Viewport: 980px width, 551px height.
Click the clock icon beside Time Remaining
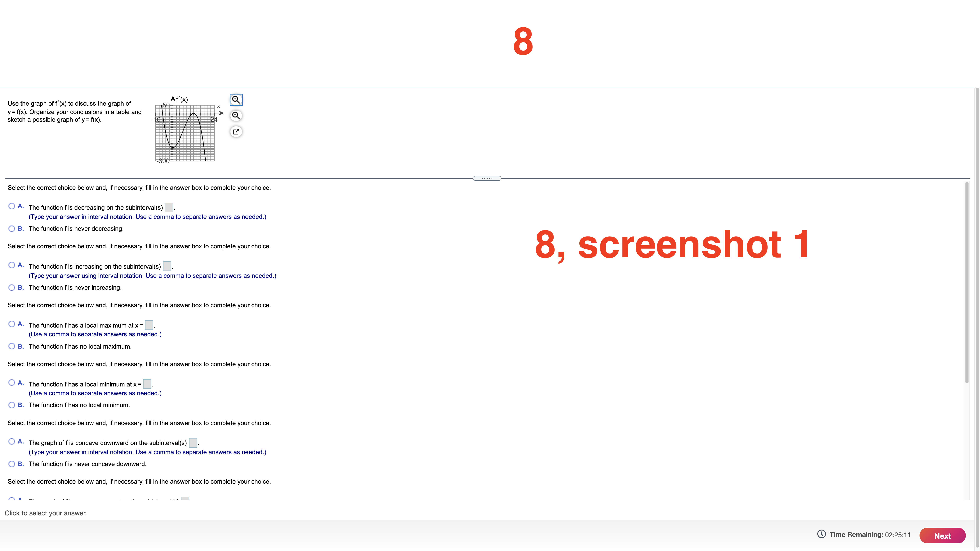click(821, 534)
